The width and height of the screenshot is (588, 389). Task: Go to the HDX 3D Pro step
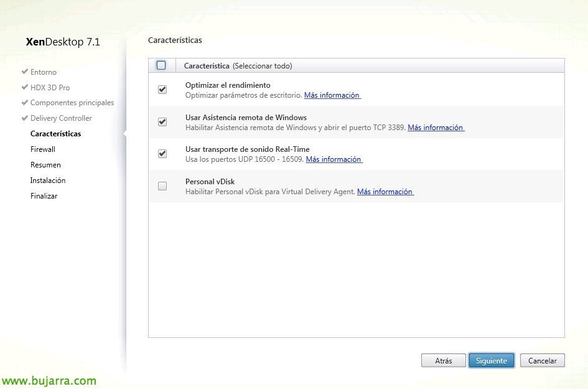(x=50, y=87)
